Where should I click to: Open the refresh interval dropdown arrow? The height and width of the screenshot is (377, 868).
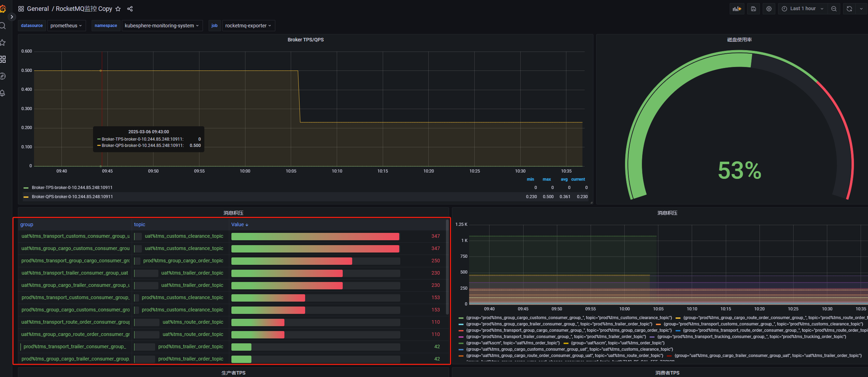861,9
